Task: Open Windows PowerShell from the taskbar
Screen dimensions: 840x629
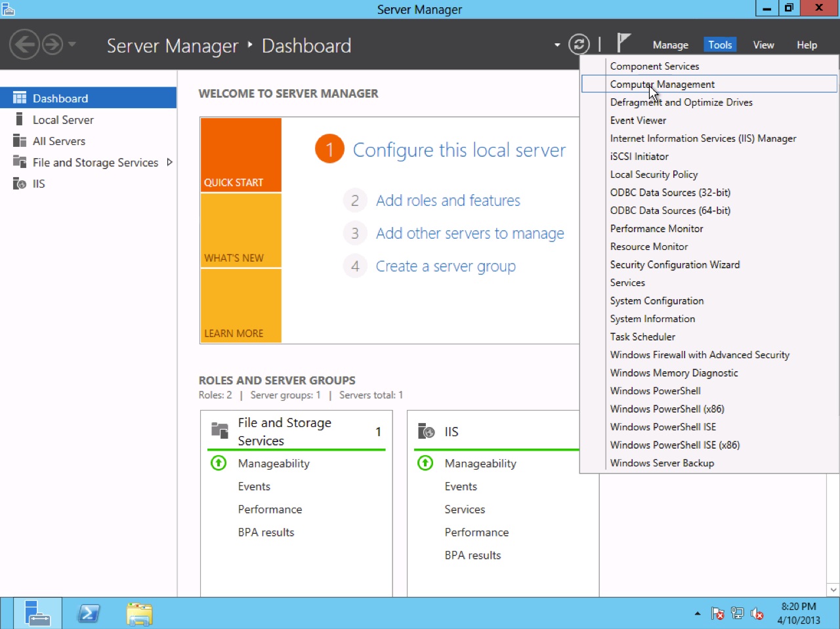Action: 89,613
